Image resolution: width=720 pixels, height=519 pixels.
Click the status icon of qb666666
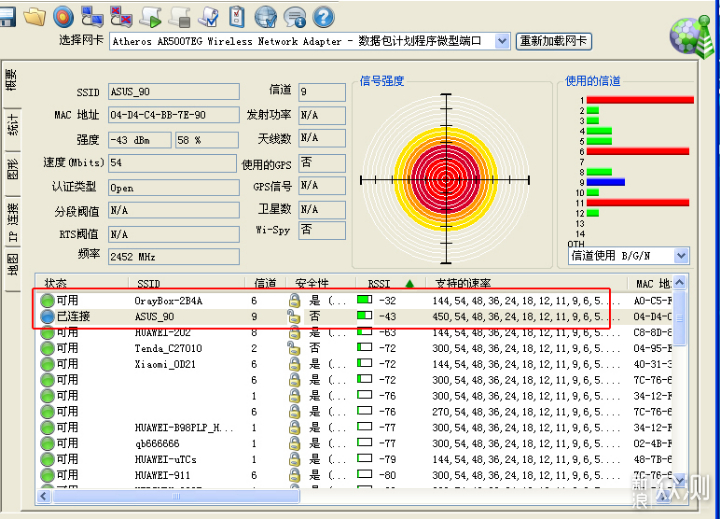point(47,443)
